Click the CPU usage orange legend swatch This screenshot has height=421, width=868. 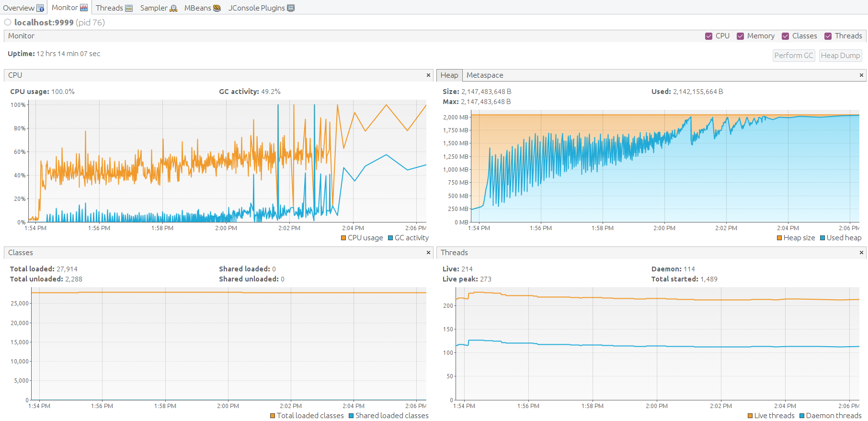[343, 238]
